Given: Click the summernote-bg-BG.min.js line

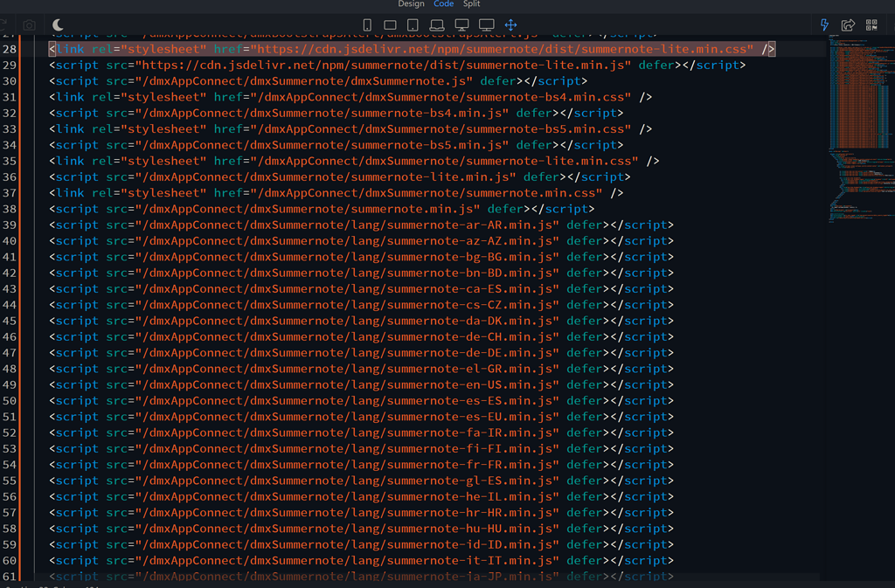Looking at the screenshot, I should pyautogui.click(x=361, y=257).
